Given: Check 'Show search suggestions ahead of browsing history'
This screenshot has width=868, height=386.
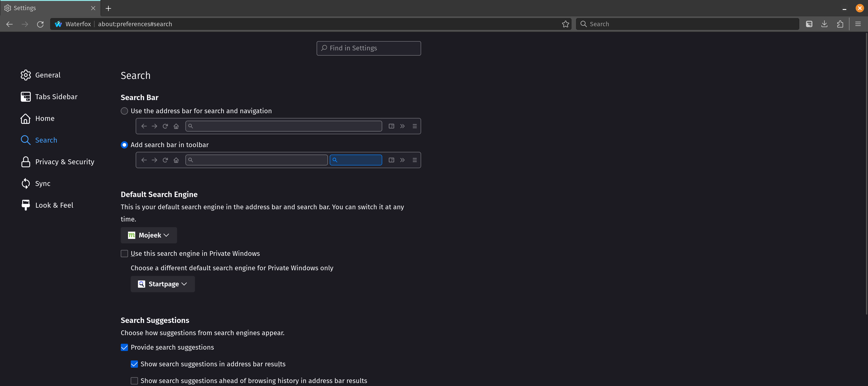Looking at the screenshot, I should pos(134,381).
